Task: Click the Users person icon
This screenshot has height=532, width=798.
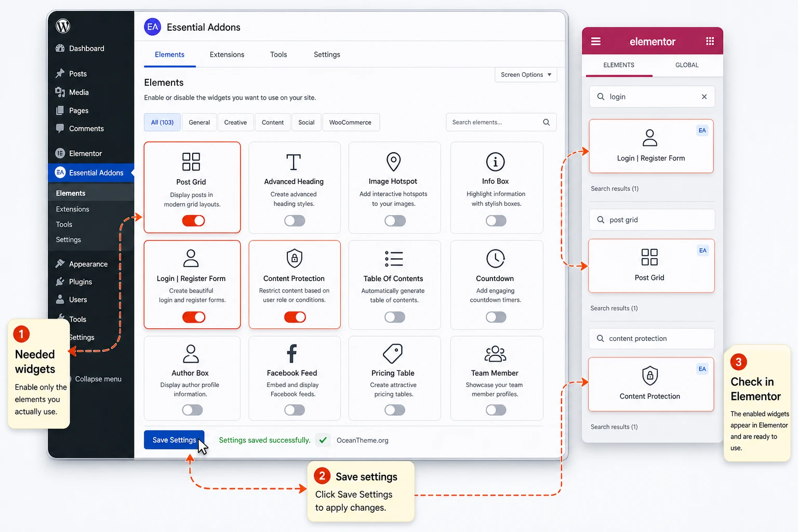Action: coord(60,299)
